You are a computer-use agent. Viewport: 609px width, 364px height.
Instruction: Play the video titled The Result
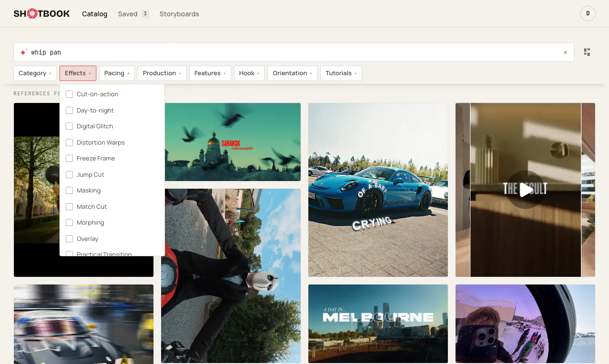pos(526,190)
